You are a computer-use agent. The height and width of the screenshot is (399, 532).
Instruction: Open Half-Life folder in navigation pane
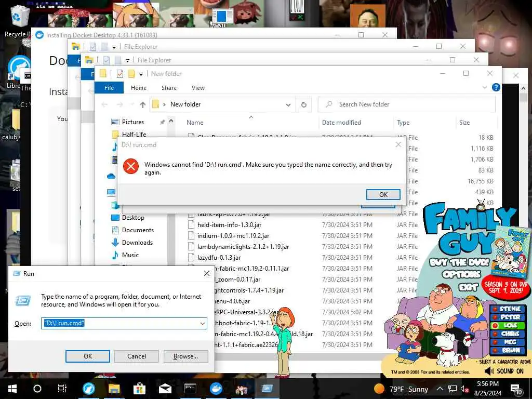(134, 135)
